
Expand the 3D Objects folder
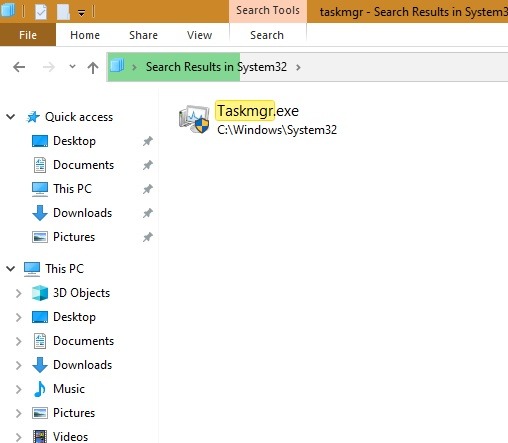pyautogui.click(x=19, y=293)
